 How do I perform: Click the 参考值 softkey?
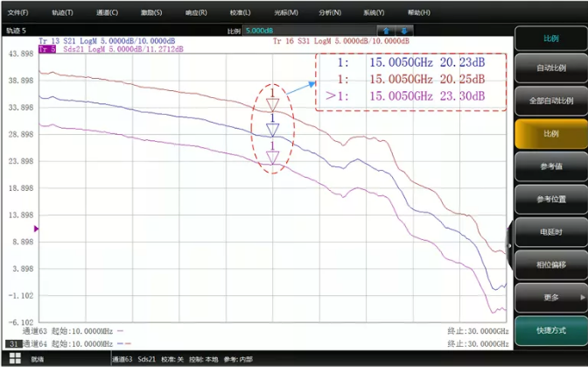551,166
